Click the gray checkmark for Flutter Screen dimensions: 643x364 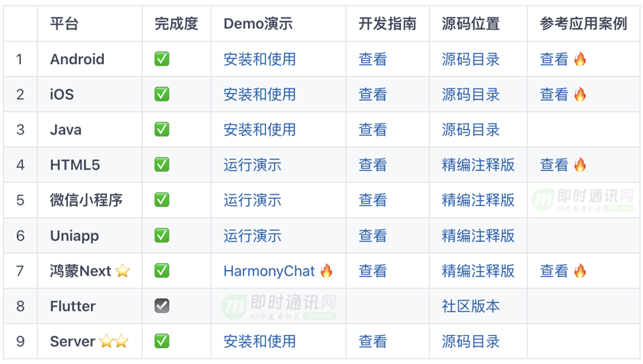[162, 306]
